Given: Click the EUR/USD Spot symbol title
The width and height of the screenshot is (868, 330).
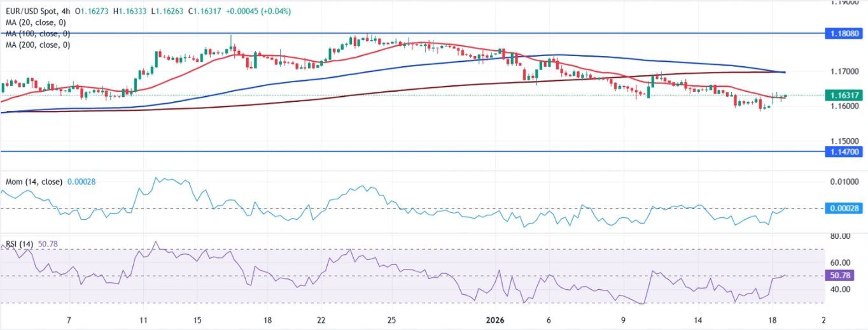Looking at the screenshot, I should (x=31, y=11).
